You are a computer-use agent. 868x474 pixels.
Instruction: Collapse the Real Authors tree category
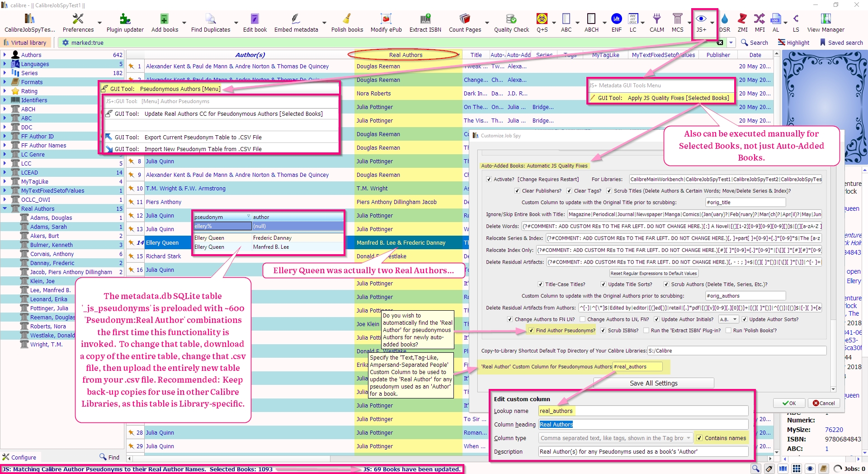click(5, 209)
